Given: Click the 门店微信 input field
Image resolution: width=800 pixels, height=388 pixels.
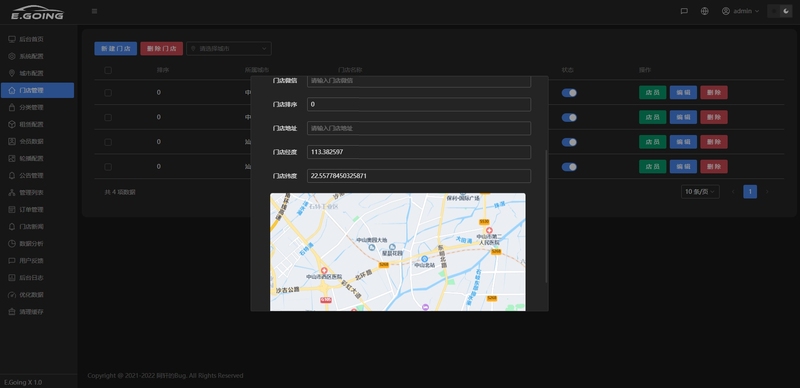Looking at the screenshot, I should pyautogui.click(x=419, y=81).
